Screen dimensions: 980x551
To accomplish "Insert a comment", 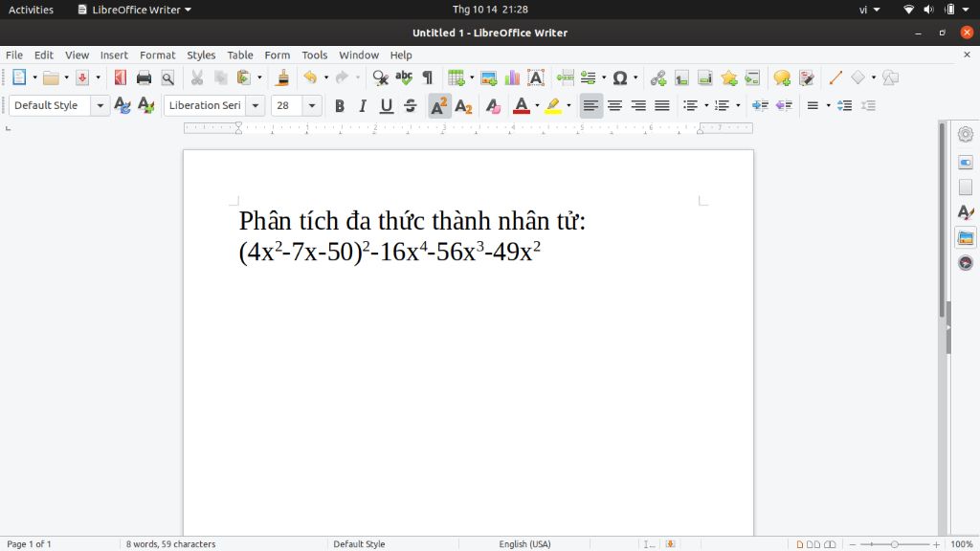I will coord(782,77).
